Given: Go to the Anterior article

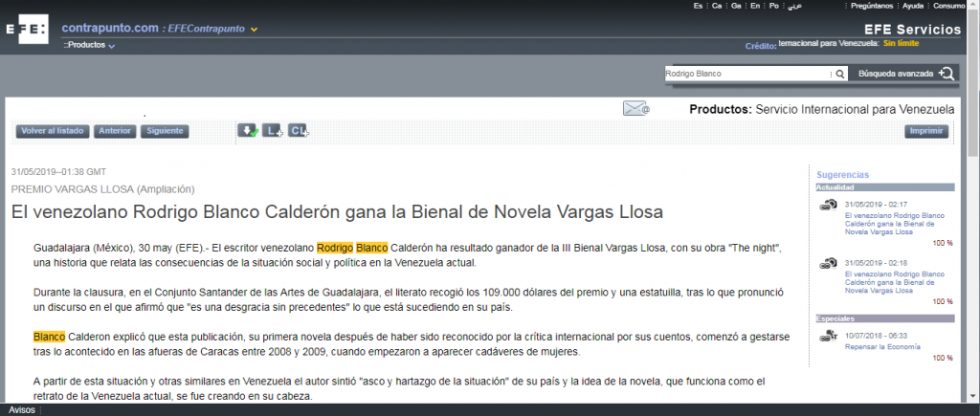Looking at the screenshot, I should pos(116,131).
